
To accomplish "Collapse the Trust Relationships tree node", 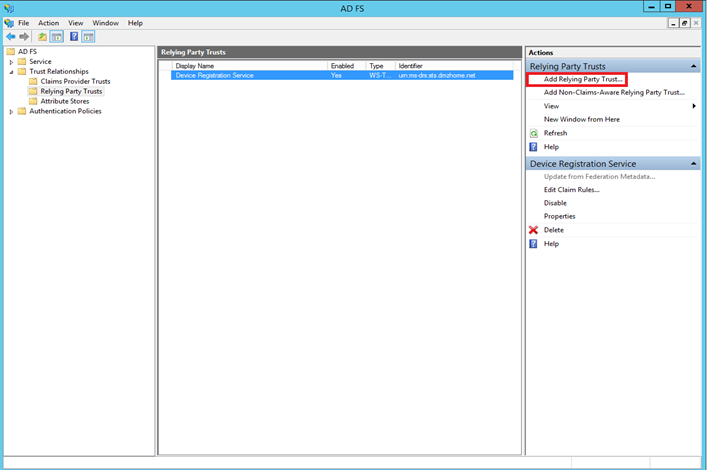I will [11, 72].
